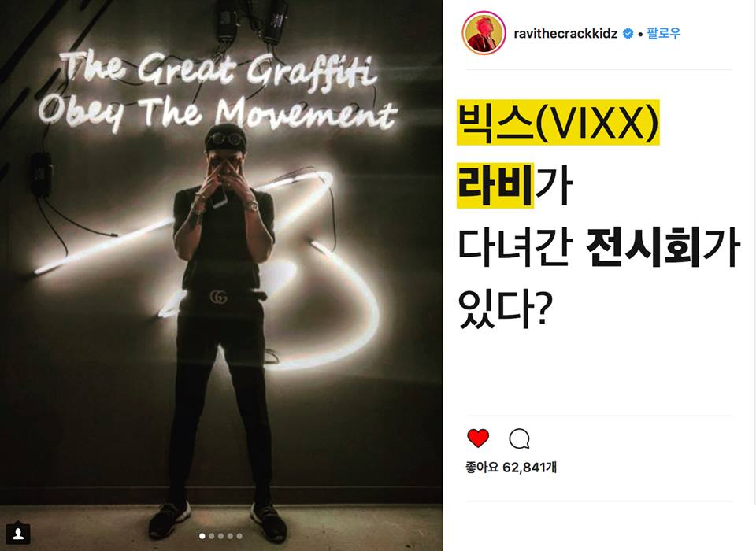Click the yellow highlighted 빅스(VIXX) text

(558, 123)
